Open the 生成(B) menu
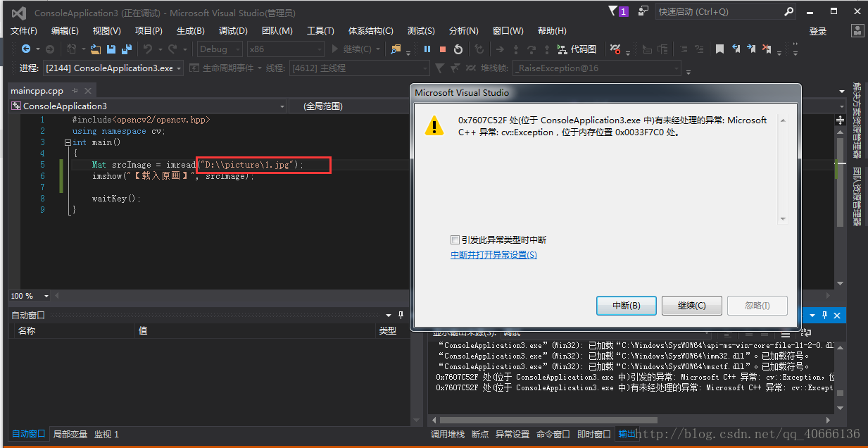 point(190,31)
